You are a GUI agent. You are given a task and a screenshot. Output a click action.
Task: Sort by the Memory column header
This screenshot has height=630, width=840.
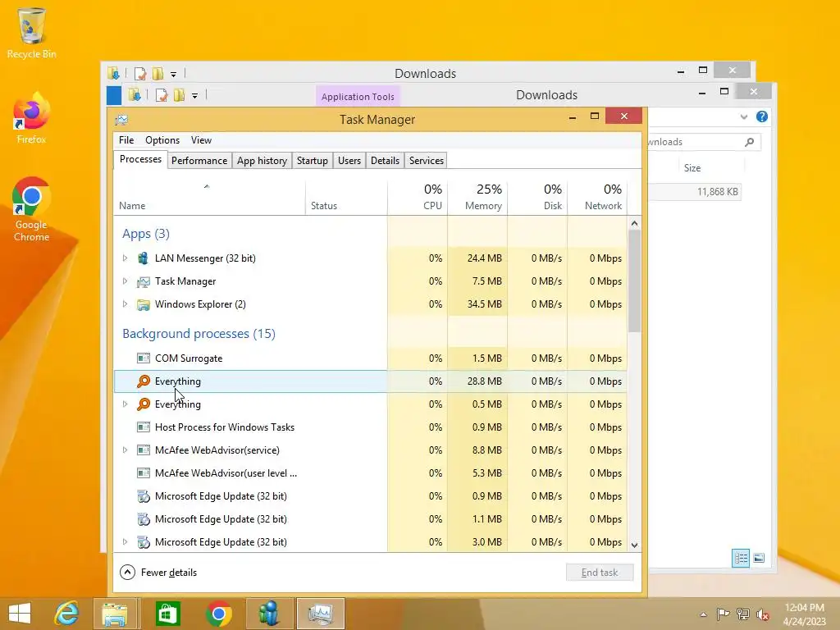tap(477, 199)
